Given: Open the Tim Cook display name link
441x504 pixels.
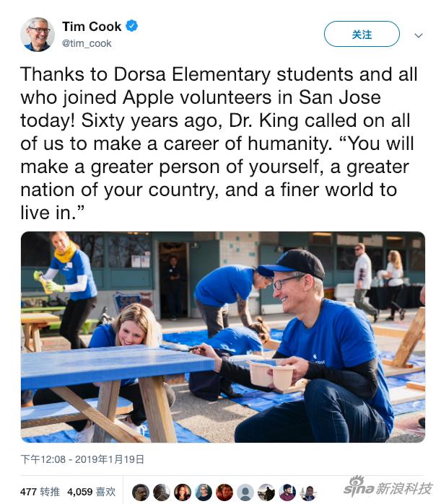Looking at the screenshot, I should [x=92, y=27].
